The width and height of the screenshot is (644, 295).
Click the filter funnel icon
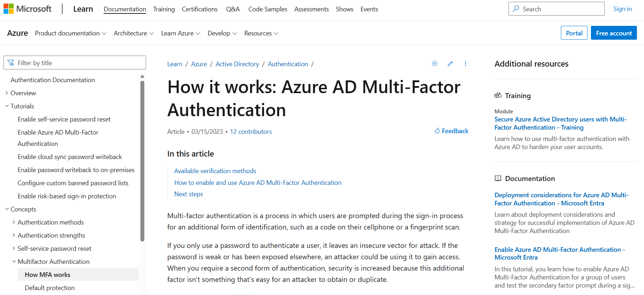pos(11,63)
